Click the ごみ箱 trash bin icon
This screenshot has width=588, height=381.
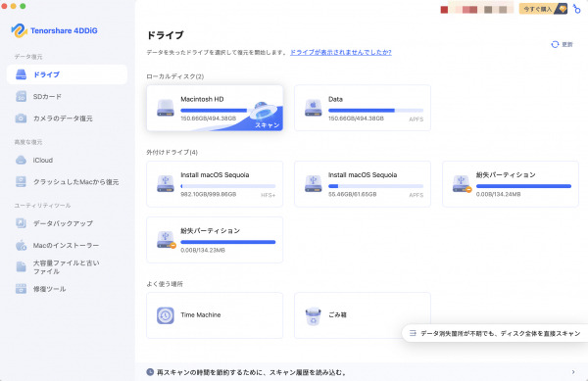pyautogui.click(x=314, y=316)
